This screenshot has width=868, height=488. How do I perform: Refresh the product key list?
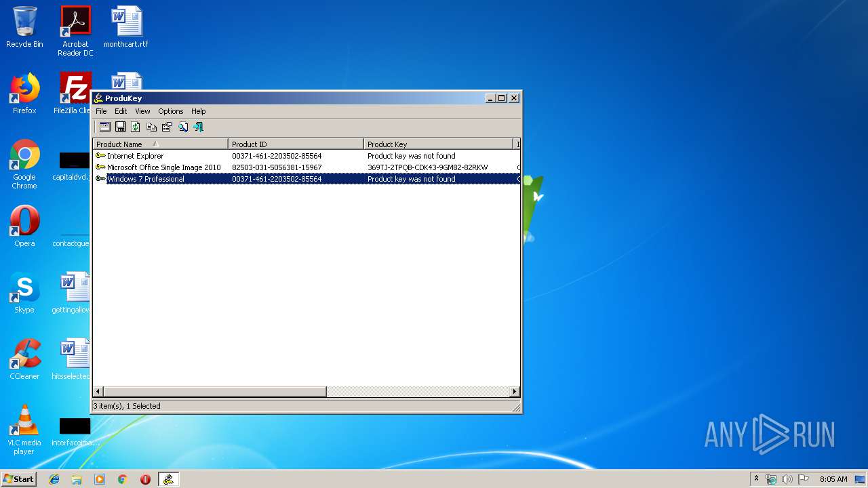[x=136, y=127]
